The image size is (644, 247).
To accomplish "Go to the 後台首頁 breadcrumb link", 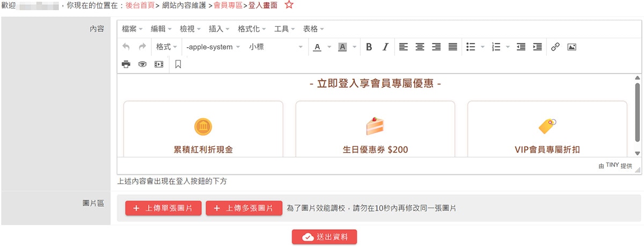I will coord(139,5).
